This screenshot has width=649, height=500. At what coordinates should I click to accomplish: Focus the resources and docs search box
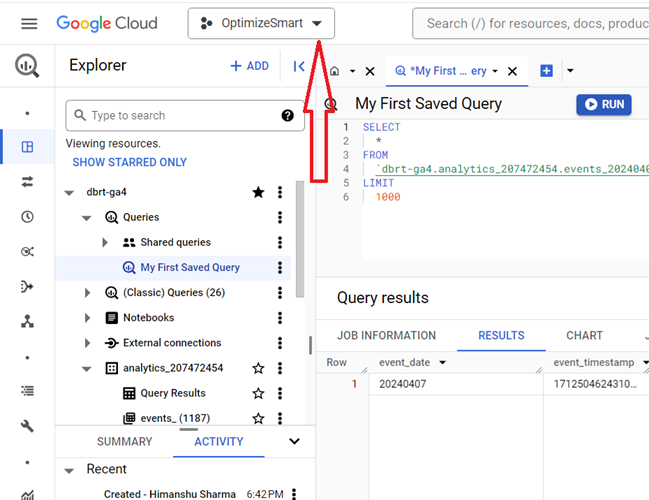(x=531, y=23)
